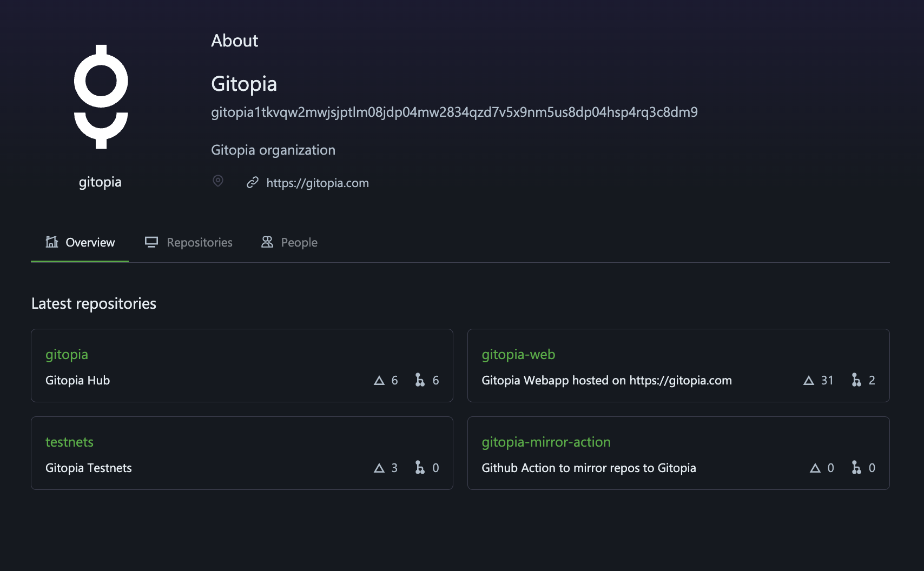Click the 'Gitopia' organization name heading
Screen dimensions: 924x571
click(244, 84)
